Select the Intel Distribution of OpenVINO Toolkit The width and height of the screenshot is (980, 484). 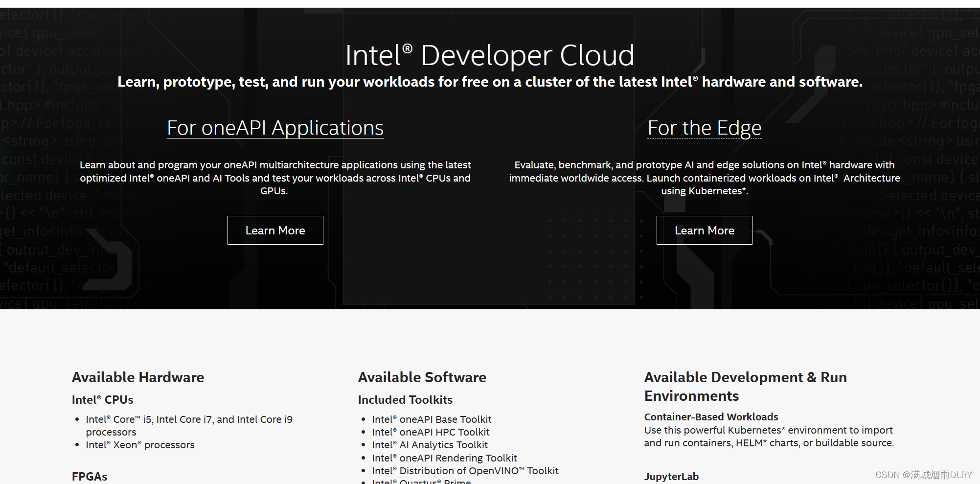point(465,471)
